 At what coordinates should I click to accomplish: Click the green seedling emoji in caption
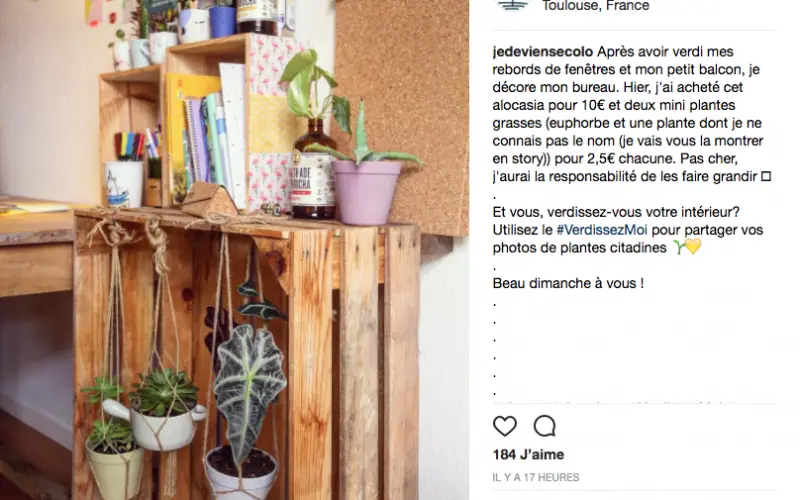[x=679, y=247]
